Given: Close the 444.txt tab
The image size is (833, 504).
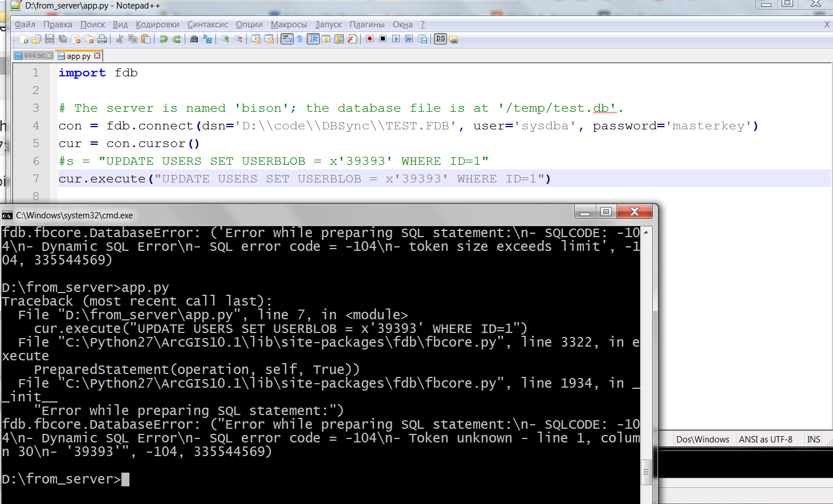Looking at the screenshot, I should coord(50,56).
